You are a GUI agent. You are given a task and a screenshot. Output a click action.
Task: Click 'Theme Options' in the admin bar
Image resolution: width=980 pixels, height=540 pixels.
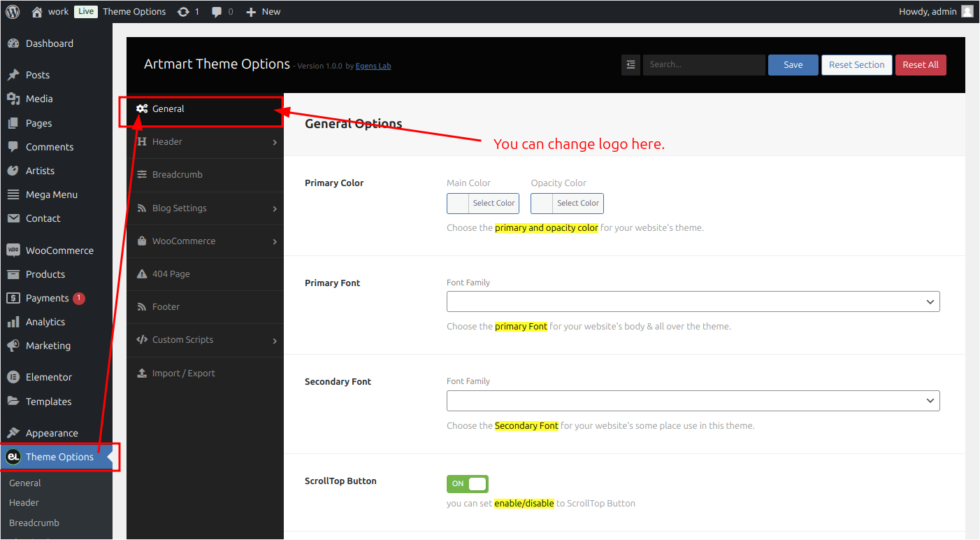134,11
